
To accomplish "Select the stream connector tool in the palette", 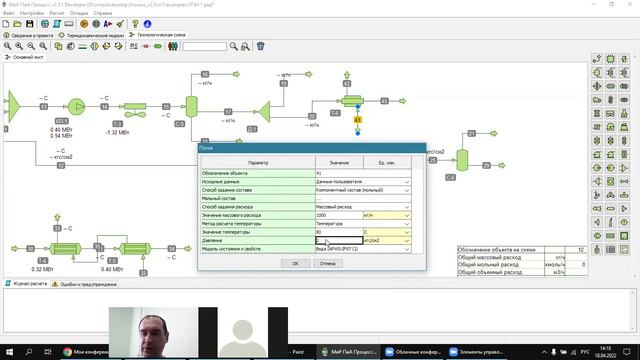I will click(x=597, y=59).
